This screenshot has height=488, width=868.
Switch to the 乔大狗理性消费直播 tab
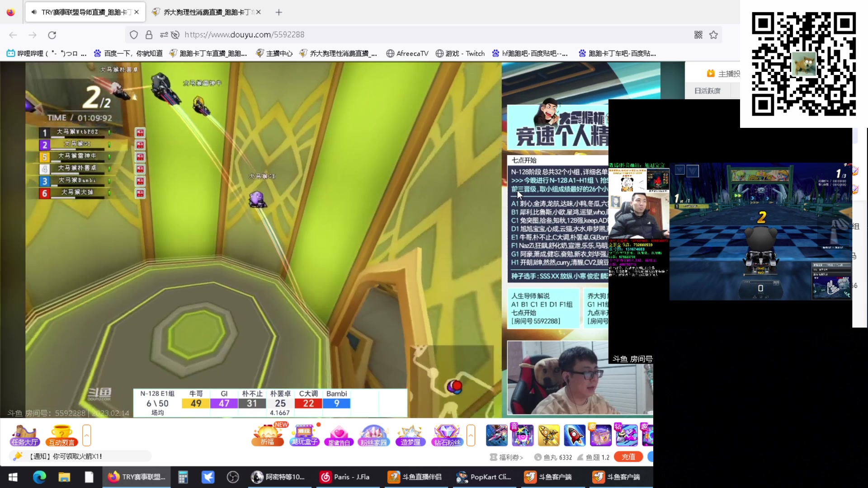click(206, 12)
